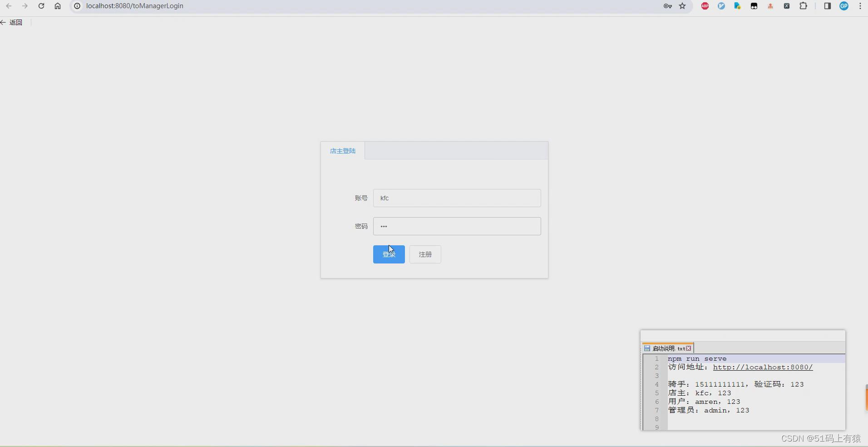The width and height of the screenshot is (868, 447).
Task: Open the blue and yellow extension icon
Action: 738,6
